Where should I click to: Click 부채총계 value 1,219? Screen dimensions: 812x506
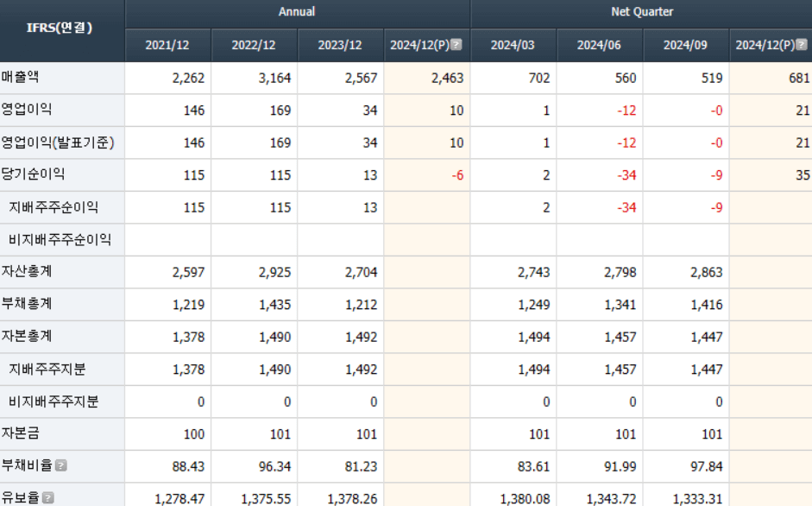[188, 304]
